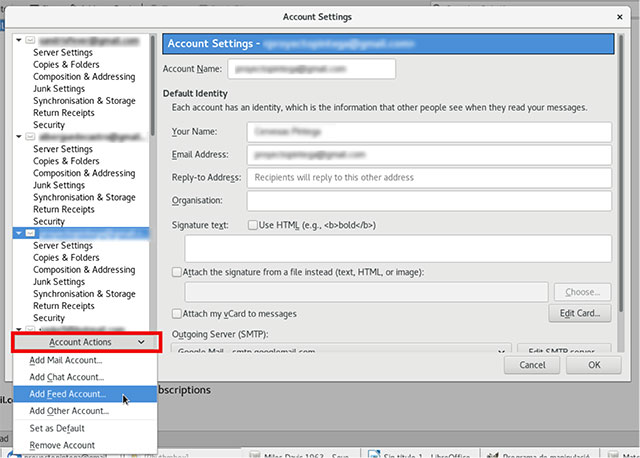Collapse the second account in the tree

coord(19,136)
